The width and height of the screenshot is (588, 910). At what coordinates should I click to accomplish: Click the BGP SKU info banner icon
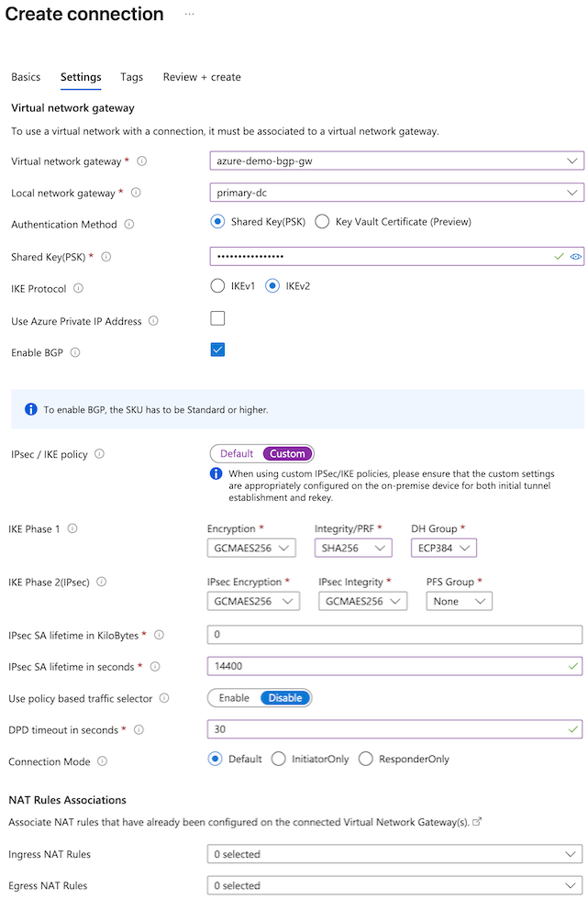31,409
